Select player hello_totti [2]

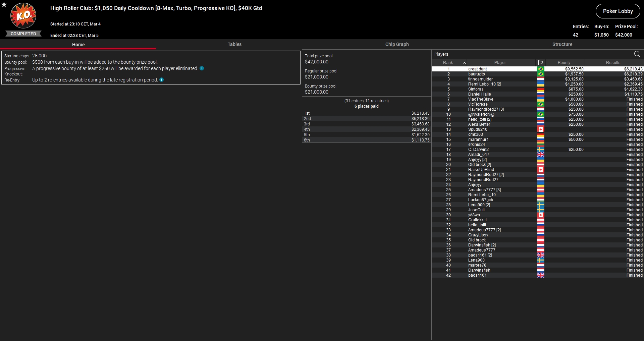pyautogui.click(x=537, y=119)
